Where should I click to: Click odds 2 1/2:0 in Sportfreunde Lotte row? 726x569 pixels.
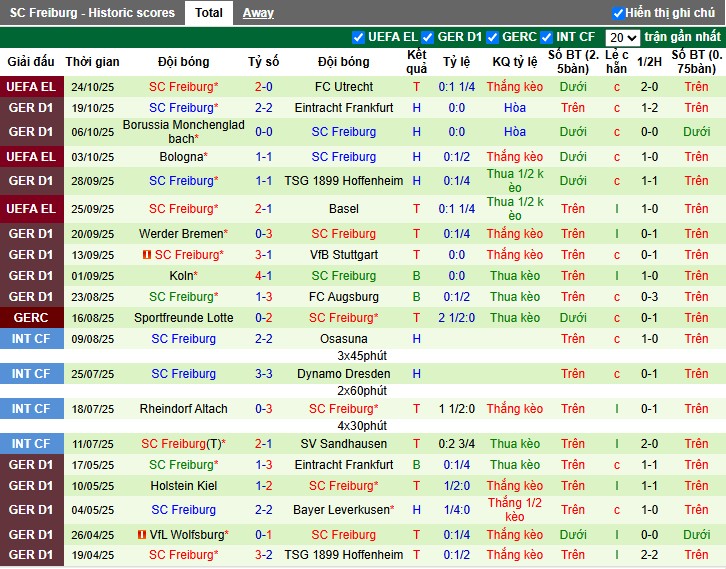pos(457,318)
